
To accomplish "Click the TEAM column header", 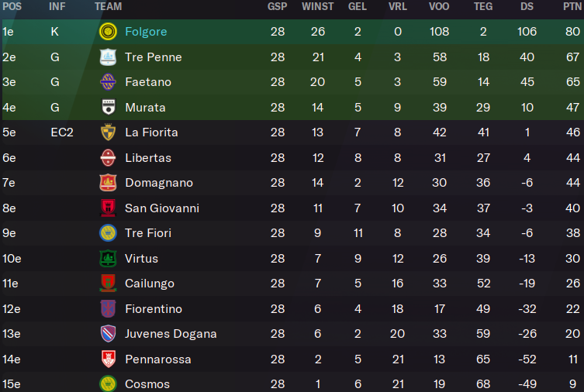I will click(108, 6).
